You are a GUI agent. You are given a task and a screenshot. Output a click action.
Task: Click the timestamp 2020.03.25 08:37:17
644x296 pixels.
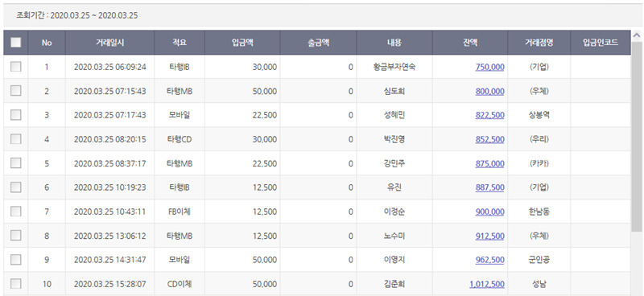point(109,164)
